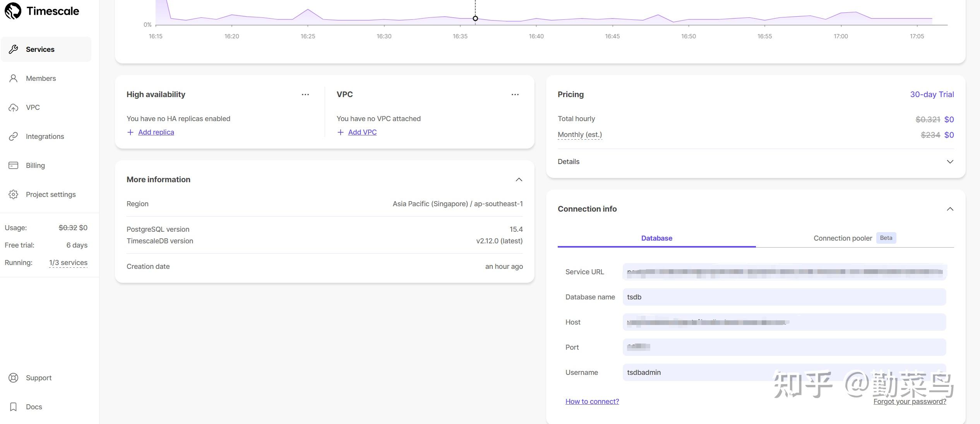Switch to the Connection pooler tab

(x=843, y=238)
